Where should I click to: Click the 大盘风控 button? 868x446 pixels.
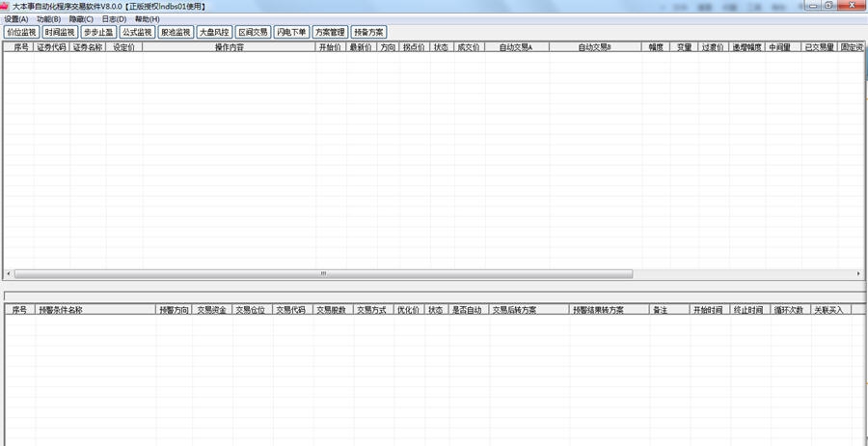pos(215,32)
